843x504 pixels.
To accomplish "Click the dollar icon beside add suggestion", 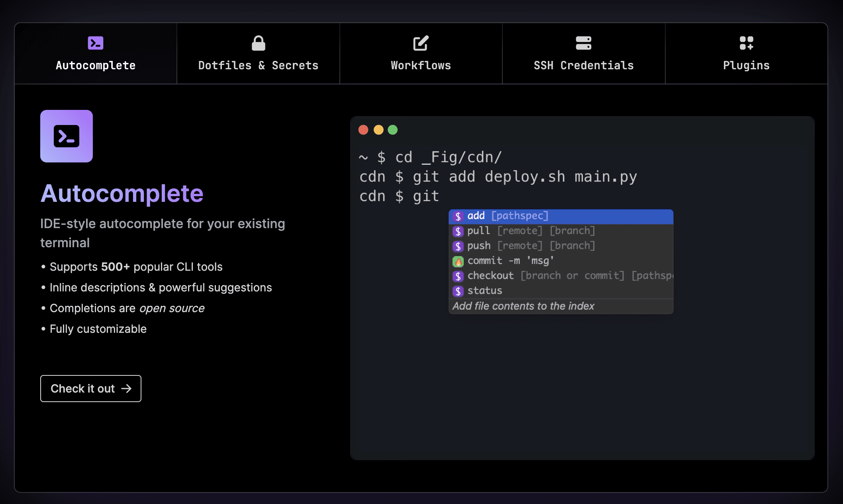I will [458, 216].
